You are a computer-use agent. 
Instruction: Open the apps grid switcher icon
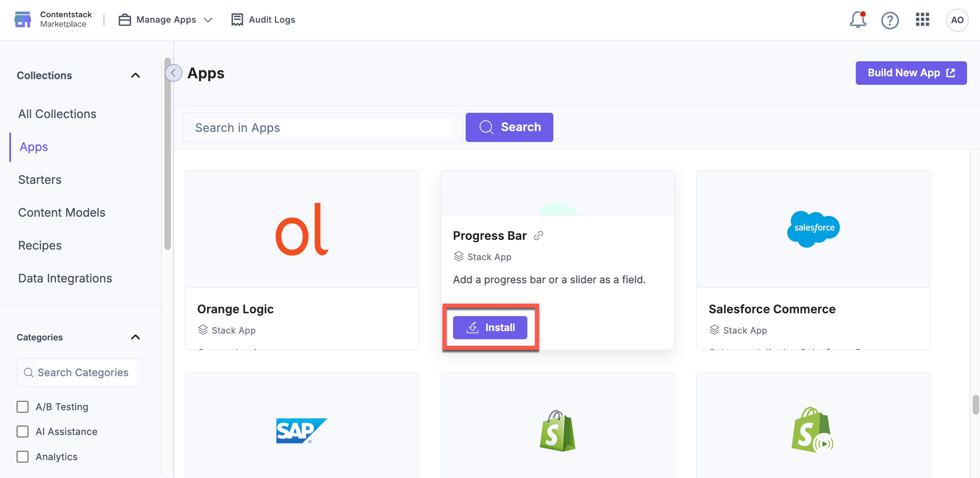[922, 19]
